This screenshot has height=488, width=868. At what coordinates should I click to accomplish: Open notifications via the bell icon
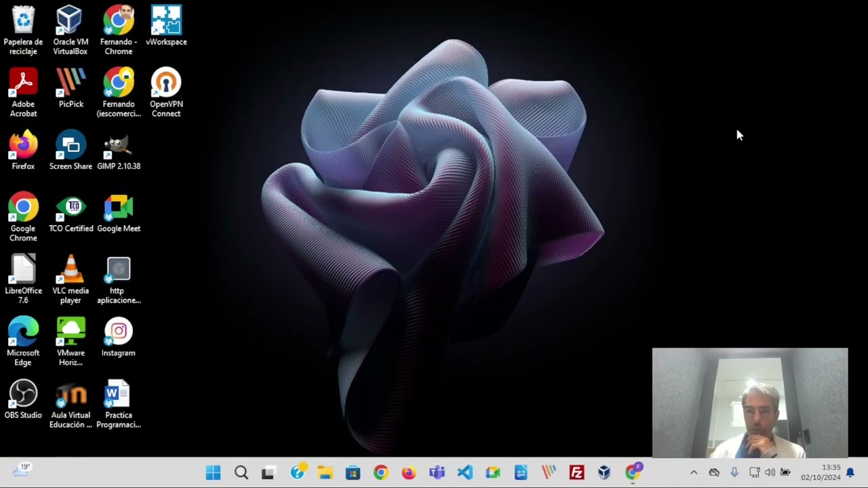click(x=850, y=472)
